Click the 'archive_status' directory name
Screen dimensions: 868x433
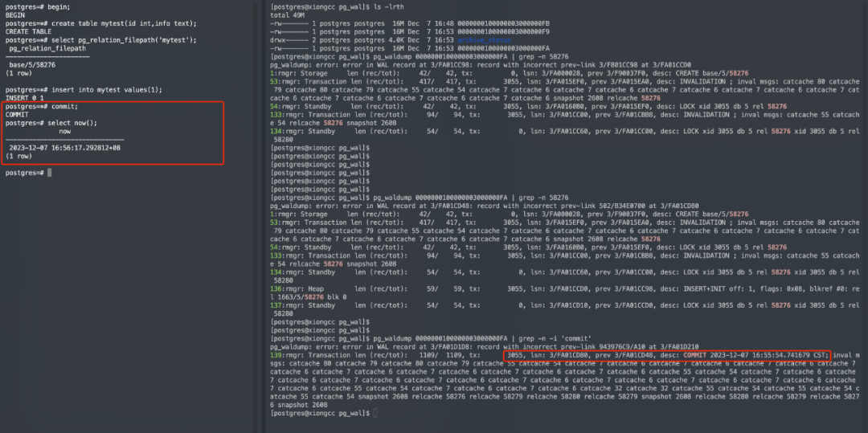[x=483, y=40]
